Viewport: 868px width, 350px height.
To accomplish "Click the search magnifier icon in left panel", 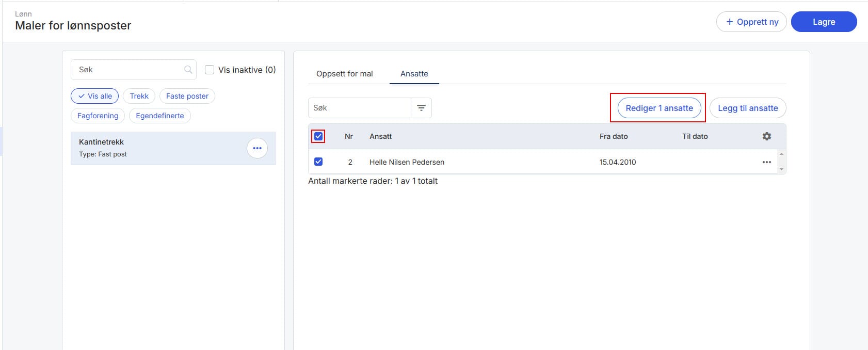I will click(x=188, y=70).
